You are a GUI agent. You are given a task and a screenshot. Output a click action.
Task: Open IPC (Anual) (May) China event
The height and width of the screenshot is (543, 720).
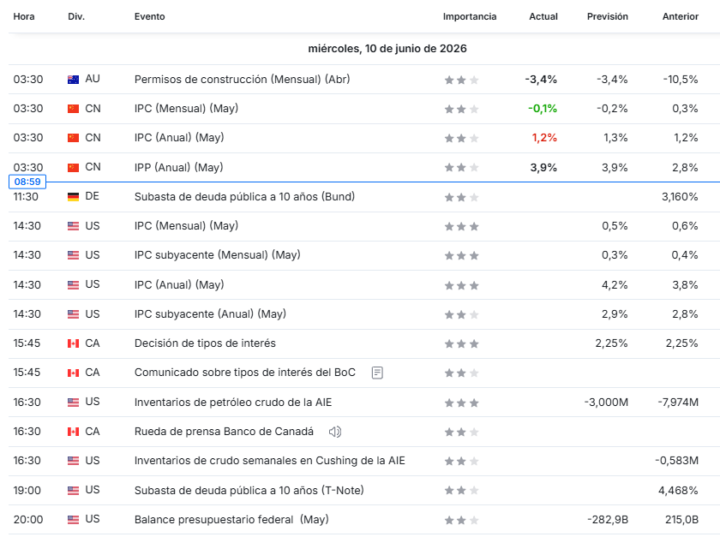(179, 138)
